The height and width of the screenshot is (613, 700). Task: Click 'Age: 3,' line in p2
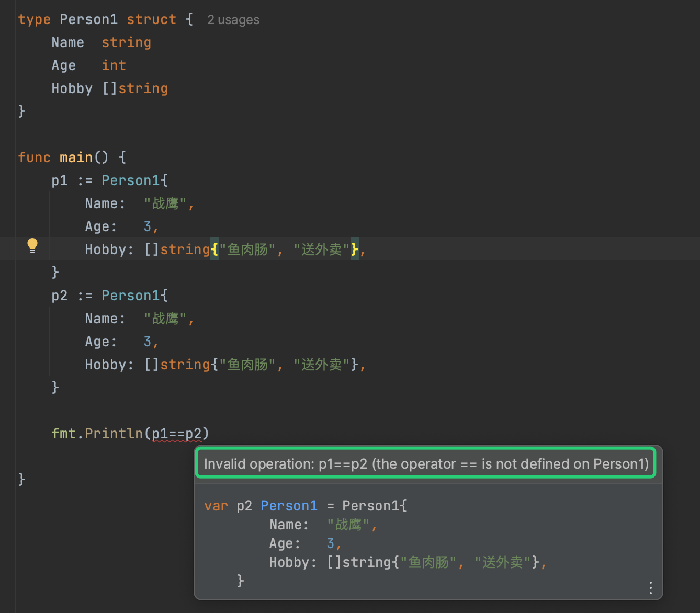121,342
